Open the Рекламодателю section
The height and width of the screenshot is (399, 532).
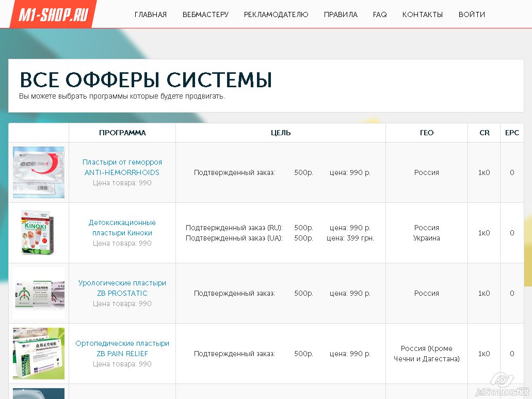click(x=276, y=14)
